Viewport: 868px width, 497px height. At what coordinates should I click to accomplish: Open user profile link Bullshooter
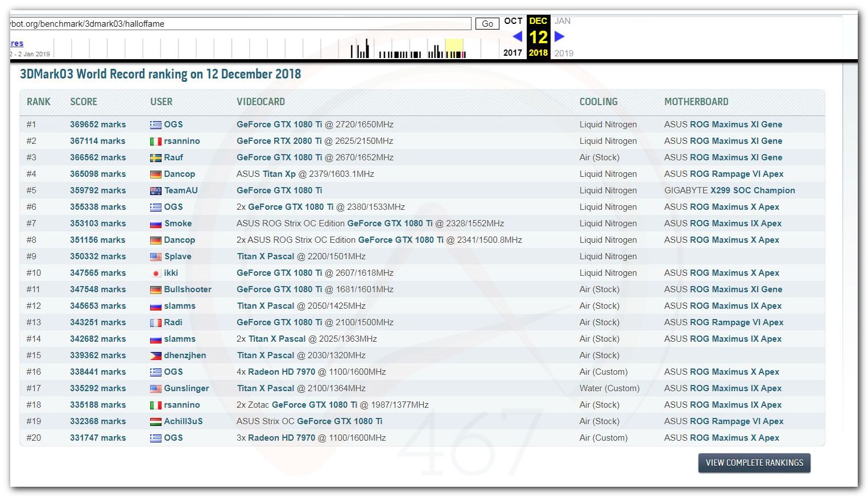pyautogui.click(x=188, y=289)
